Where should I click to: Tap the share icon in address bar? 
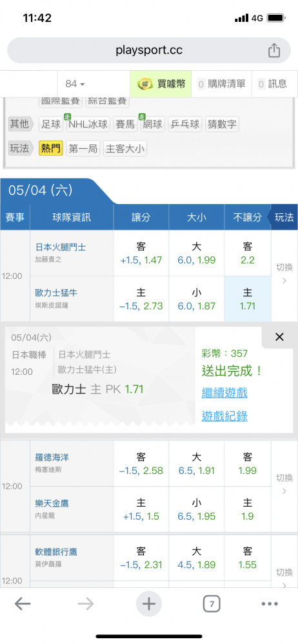pyautogui.click(x=274, y=51)
